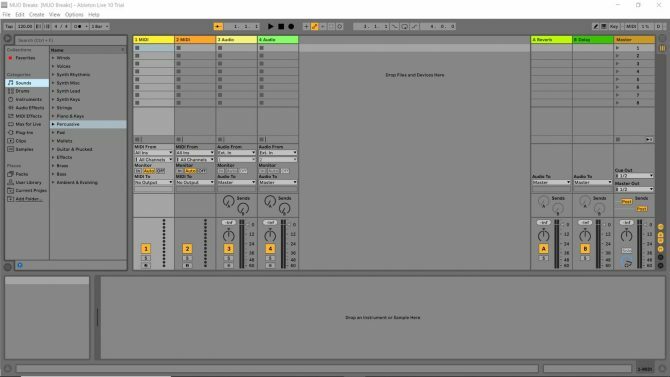Toggle the Track 3 activator button
This screenshot has height=377, width=670.
pos(229,249)
